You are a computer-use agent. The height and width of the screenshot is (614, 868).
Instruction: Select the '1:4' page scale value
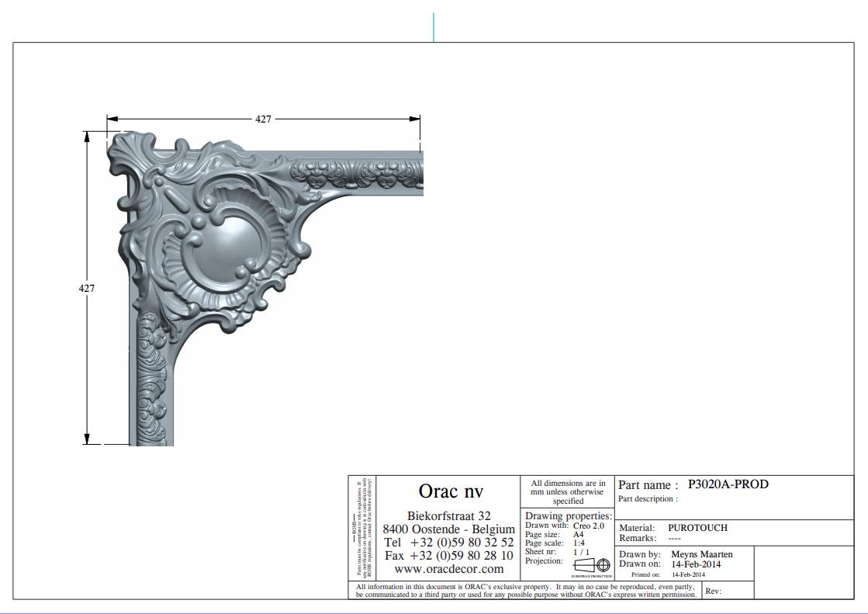[x=579, y=543]
